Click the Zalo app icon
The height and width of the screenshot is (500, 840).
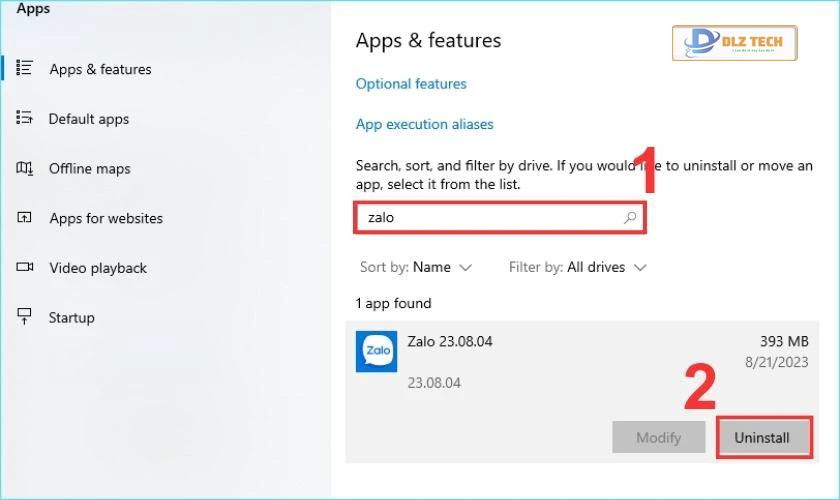pos(377,351)
